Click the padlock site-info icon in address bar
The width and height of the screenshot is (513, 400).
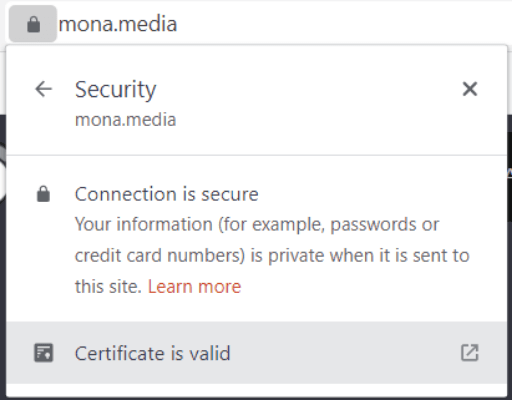(x=33, y=24)
